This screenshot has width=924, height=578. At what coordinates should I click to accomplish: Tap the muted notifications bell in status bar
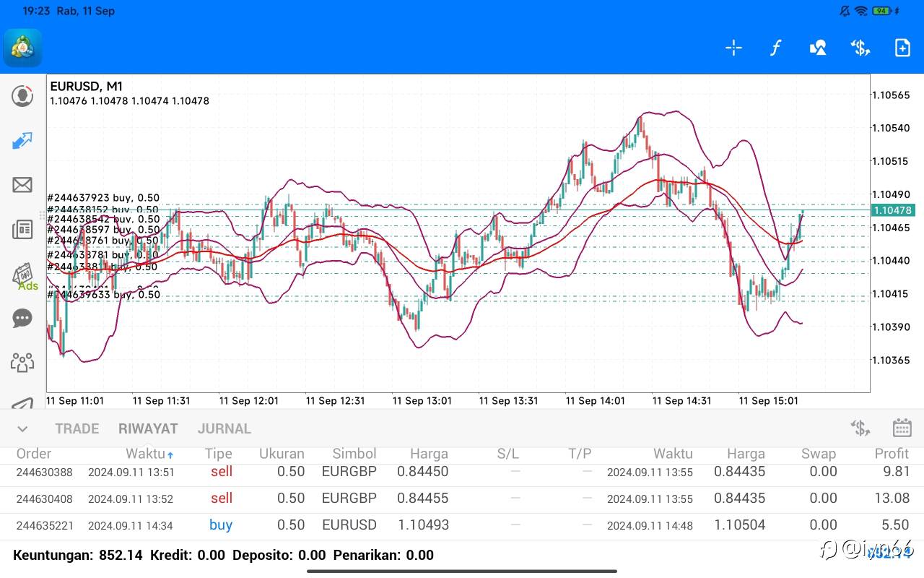click(845, 11)
